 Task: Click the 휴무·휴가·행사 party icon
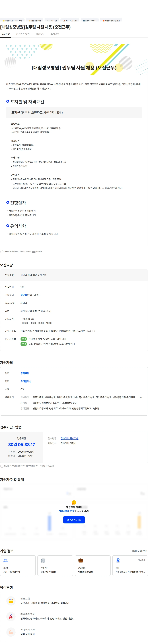(x=11, y=616)
